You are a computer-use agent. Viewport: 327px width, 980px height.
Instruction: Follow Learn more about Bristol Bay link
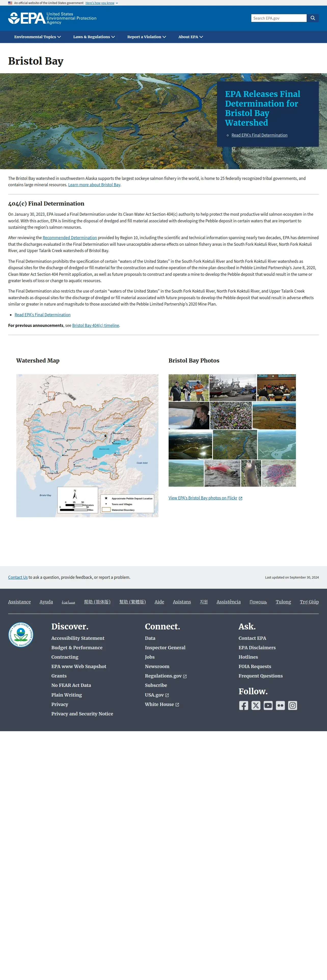tap(94, 185)
